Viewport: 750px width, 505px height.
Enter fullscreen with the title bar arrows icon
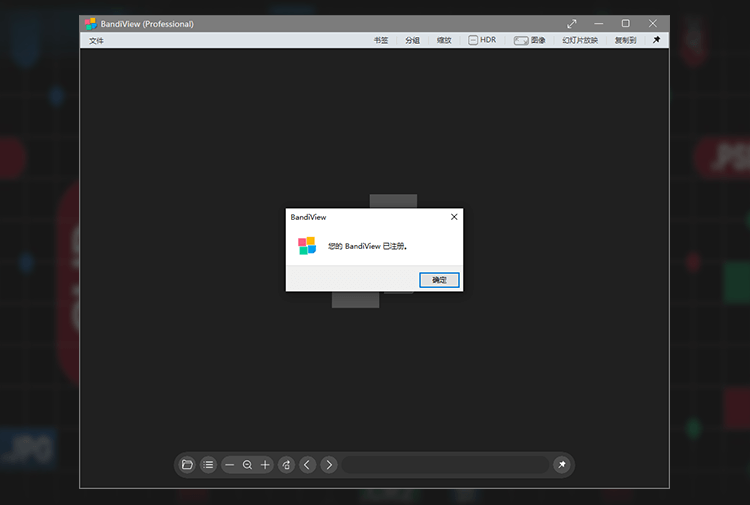[x=572, y=23]
